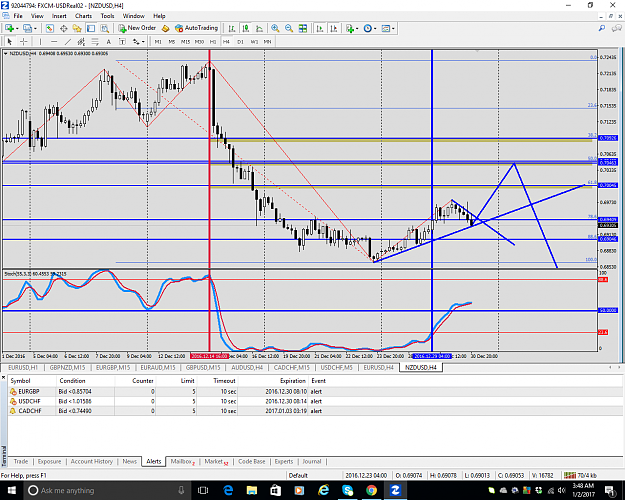The image size is (625, 500).
Task: Show the Market Watch window icon
Action: [49, 28]
